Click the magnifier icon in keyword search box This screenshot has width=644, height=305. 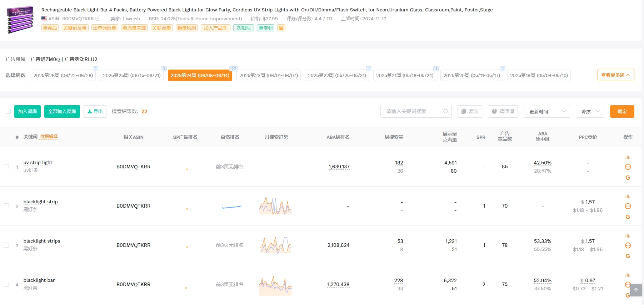(445, 111)
